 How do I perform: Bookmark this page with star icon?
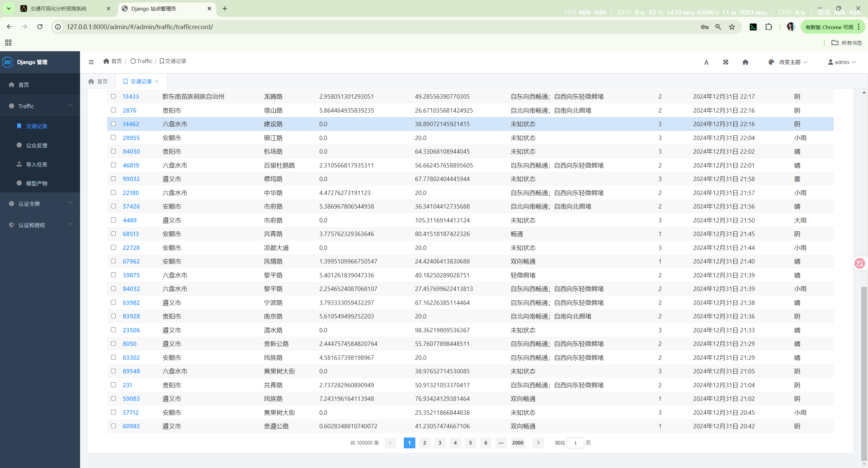732,27
